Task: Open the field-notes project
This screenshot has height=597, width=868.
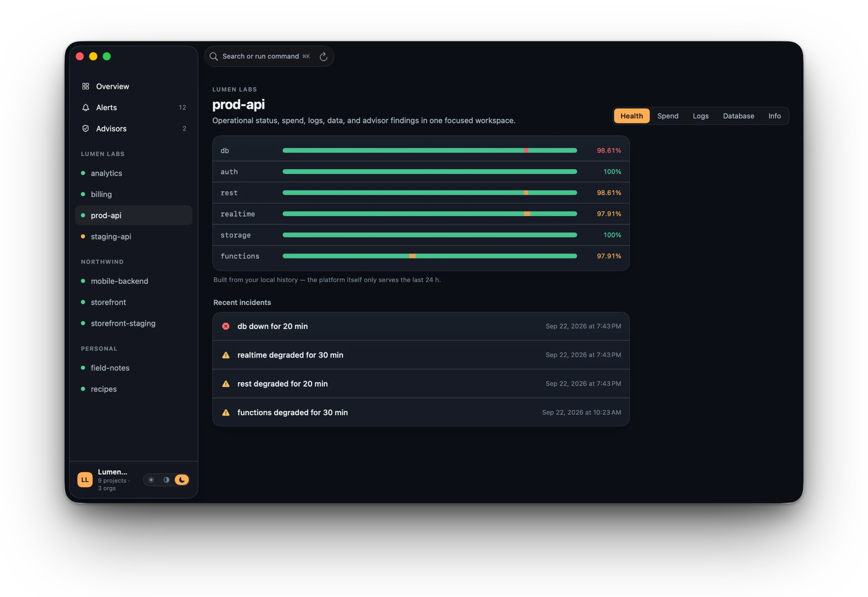Action: [x=134, y=368]
